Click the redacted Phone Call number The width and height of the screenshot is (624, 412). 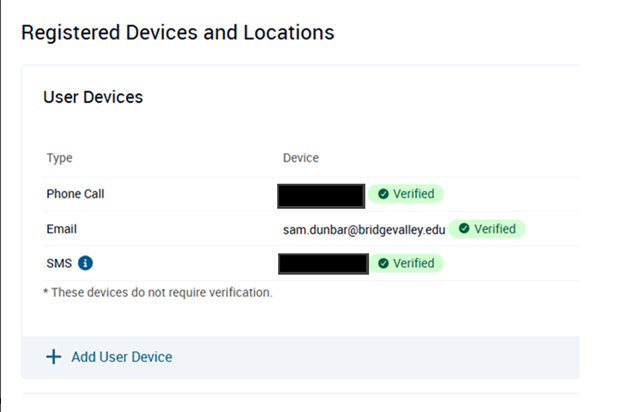tap(321, 196)
